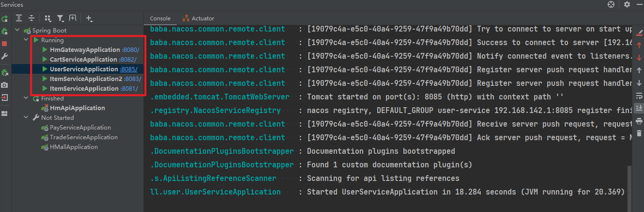644x212 pixels.
Task: Open the :8085/ link for UserServiceApplication
Action: coord(129,69)
